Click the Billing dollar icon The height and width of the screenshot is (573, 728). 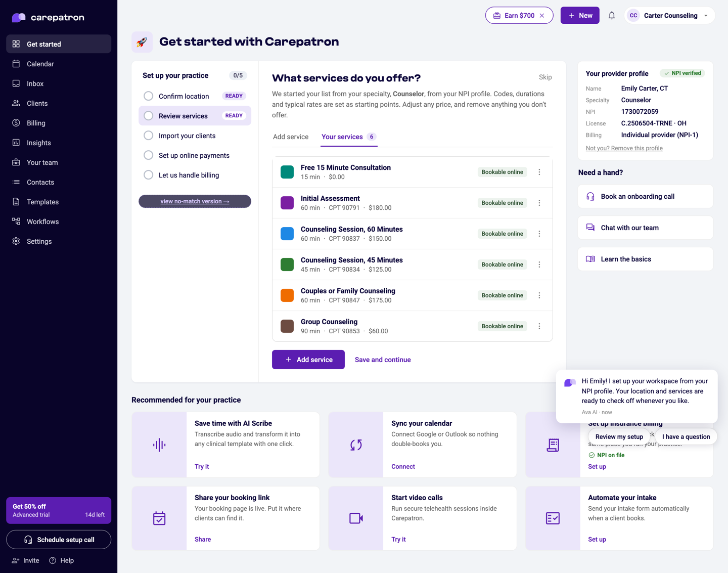click(x=16, y=123)
